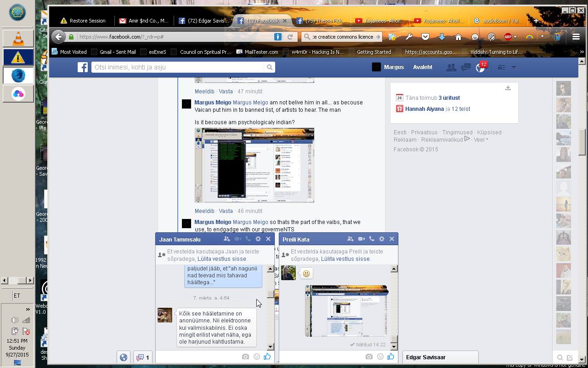Image resolution: width=588 pixels, height=368 pixels.
Task: Open the Gmail - Sent Mail bookmark
Action: [113, 52]
